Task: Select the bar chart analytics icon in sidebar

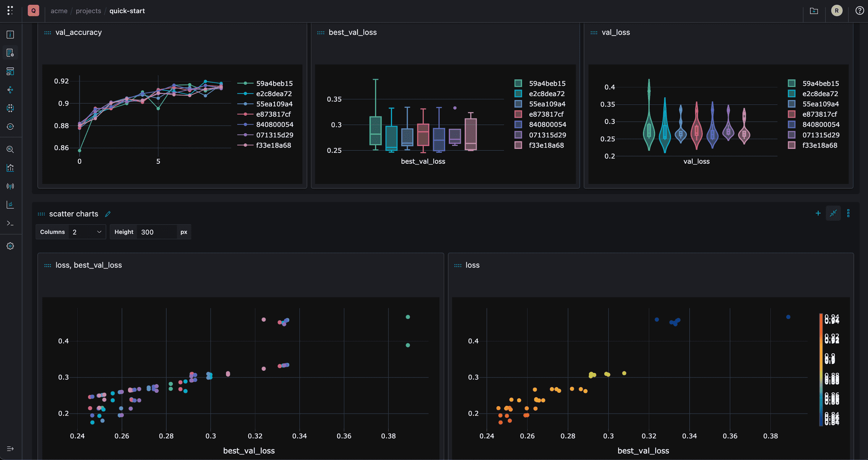Action: click(x=10, y=168)
